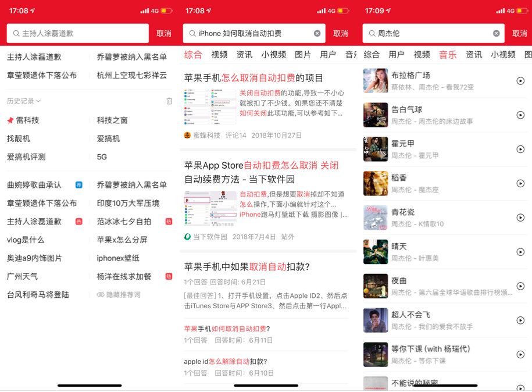This screenshot has height=392, width=532.
Task: Expand the 历史记录 dropdown
Action: [24, 101]
